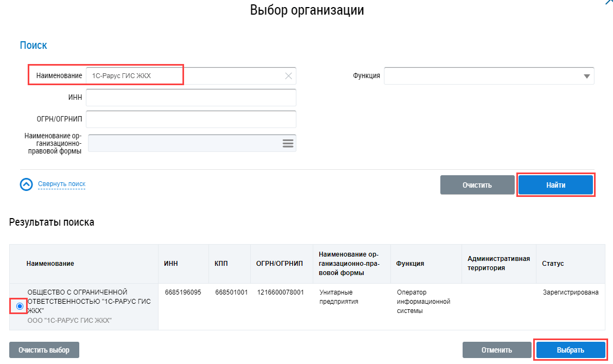
Task: Click the Статус column header
Action: [553, 264]
